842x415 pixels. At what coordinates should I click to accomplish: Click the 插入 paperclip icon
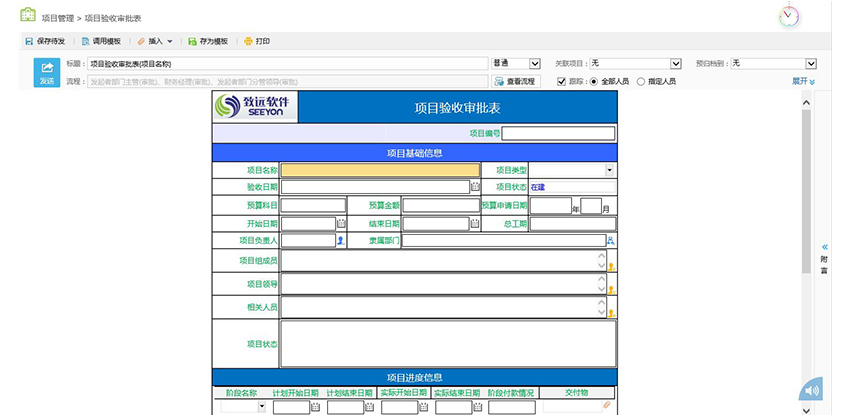click(141, 41)
